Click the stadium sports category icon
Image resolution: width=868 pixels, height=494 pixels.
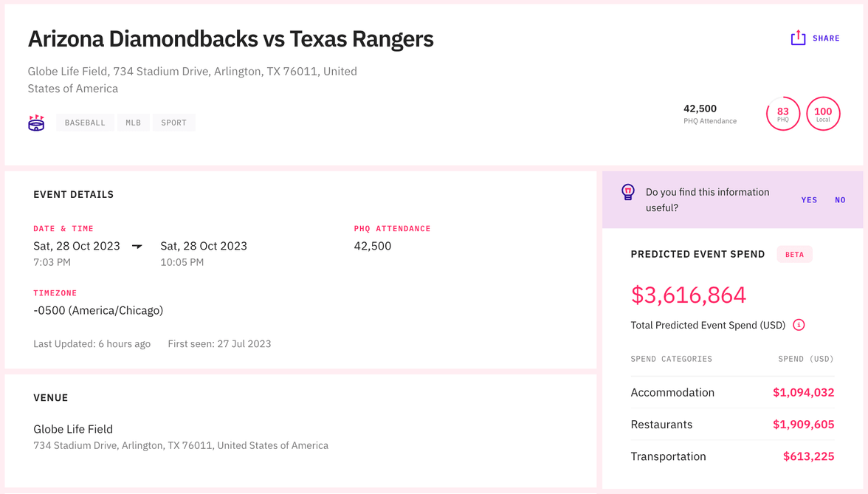click(36, 123)
